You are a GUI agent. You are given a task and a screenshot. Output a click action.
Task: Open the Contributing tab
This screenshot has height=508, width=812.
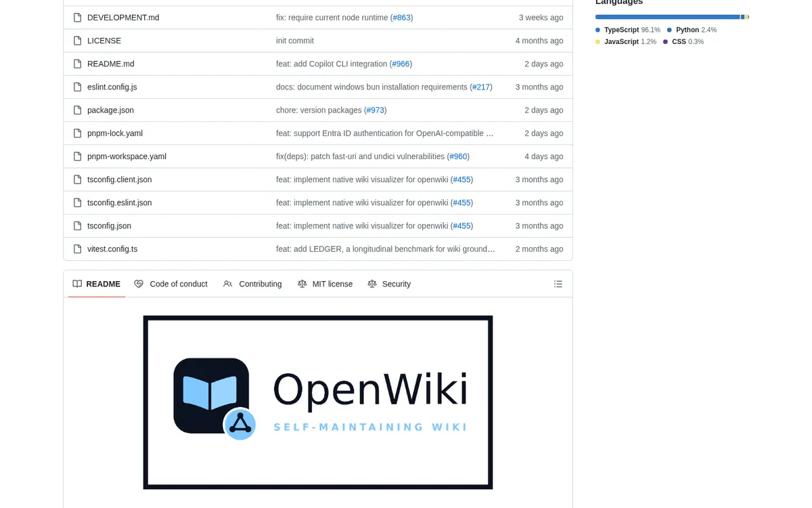(x=252, y=284)
